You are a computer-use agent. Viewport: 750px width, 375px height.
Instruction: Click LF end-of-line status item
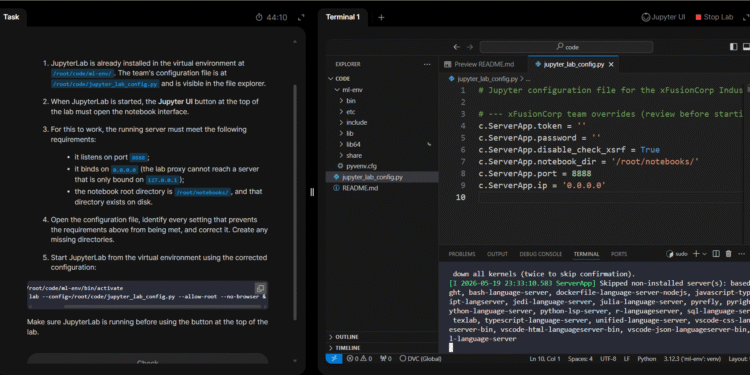[x=627, y=359]
